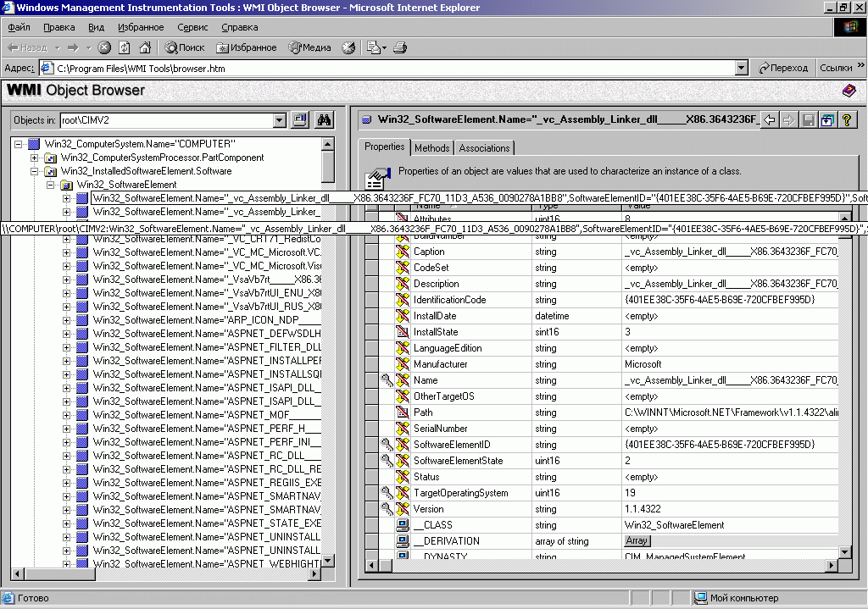This screenshot has width=868, height=609.
Task: Open the Сервис menu
Action: click(x=192, y=27)
